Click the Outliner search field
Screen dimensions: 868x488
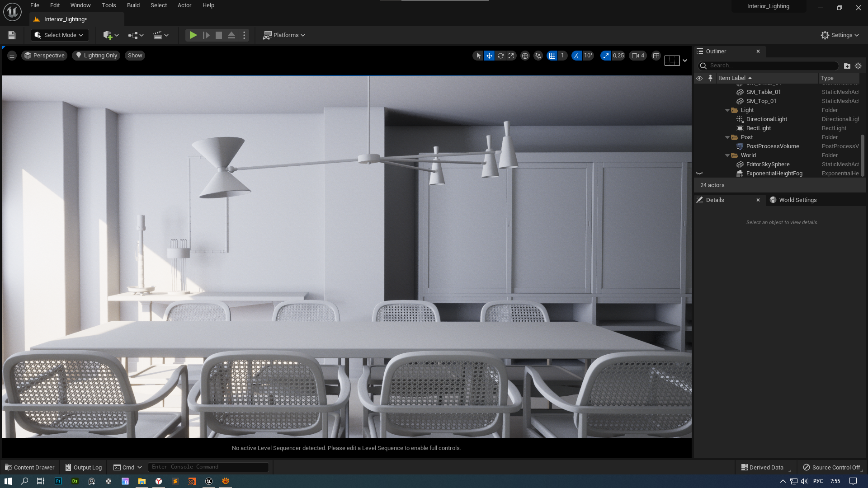769,66
